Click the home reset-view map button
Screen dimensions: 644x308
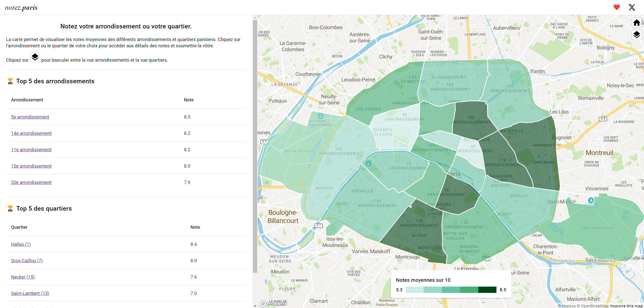tap(636, 23)
